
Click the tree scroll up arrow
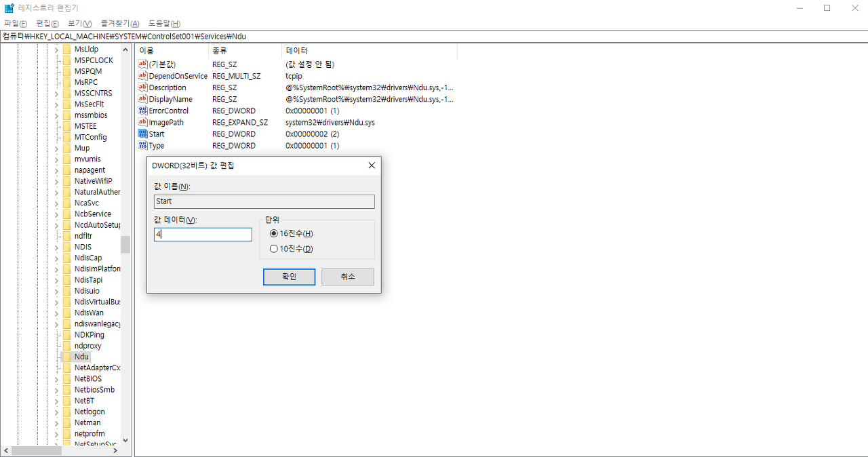coord(125,49)
